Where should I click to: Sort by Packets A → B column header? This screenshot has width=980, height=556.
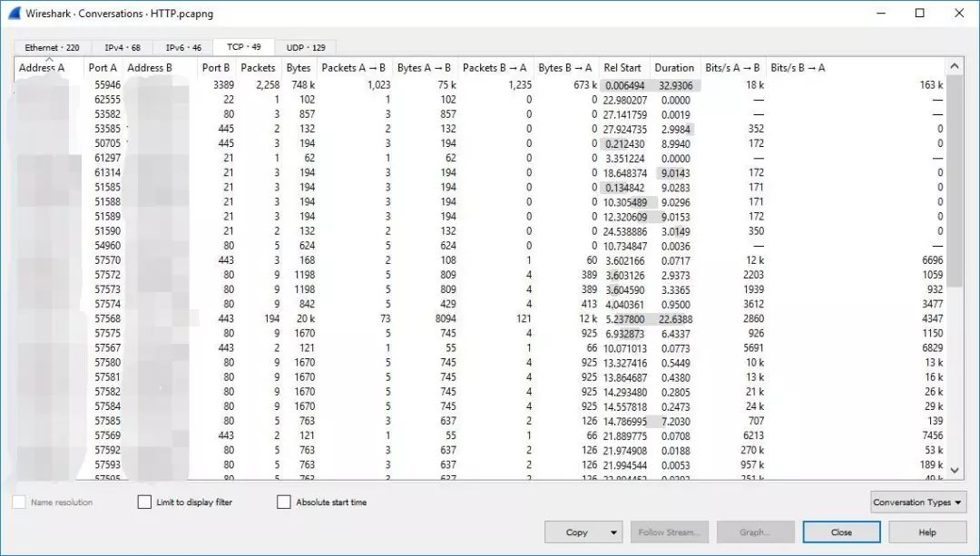pyautogui.click(x=354, y=67)
